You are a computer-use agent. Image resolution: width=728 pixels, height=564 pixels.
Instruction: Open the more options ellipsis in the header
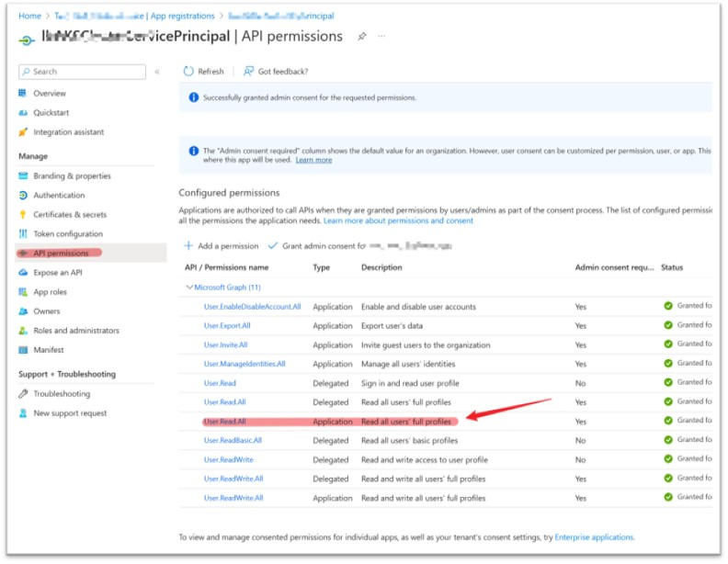click(x=381, y=37)
